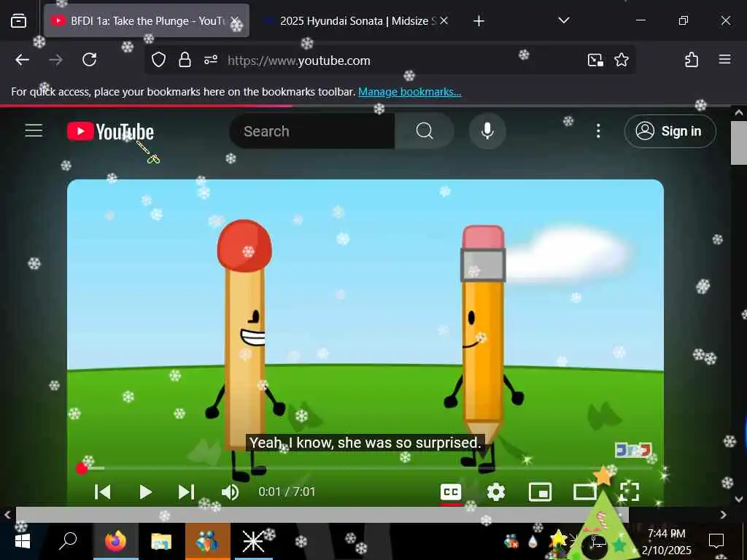Turn off closed captions CC

point(451,492)
